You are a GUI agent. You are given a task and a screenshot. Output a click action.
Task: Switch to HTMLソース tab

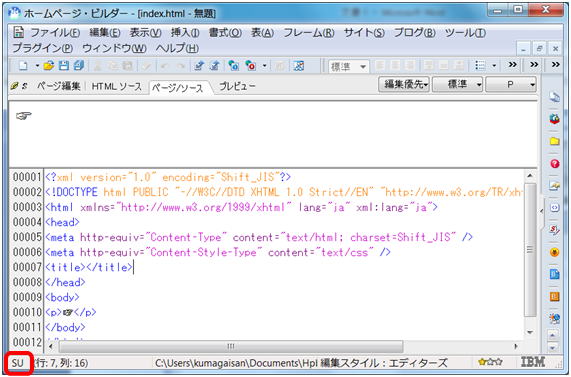pyautogui.click(x=117, y=86)
